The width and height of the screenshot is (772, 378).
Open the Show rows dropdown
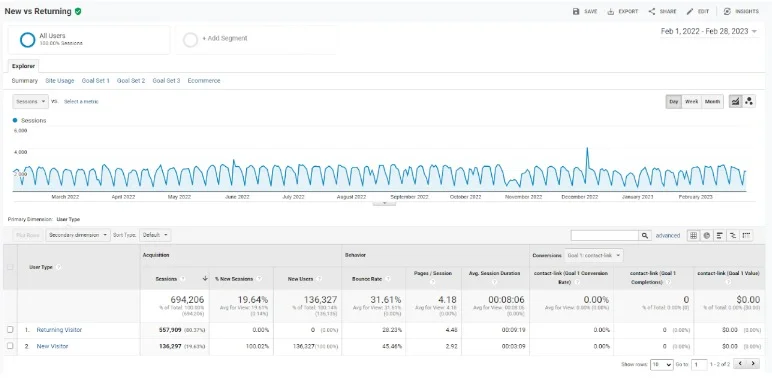(x=661, y=365)
